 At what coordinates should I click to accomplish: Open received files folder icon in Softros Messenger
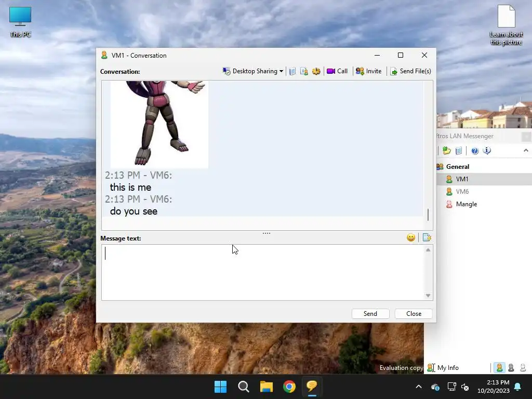(x=446, y=151)
